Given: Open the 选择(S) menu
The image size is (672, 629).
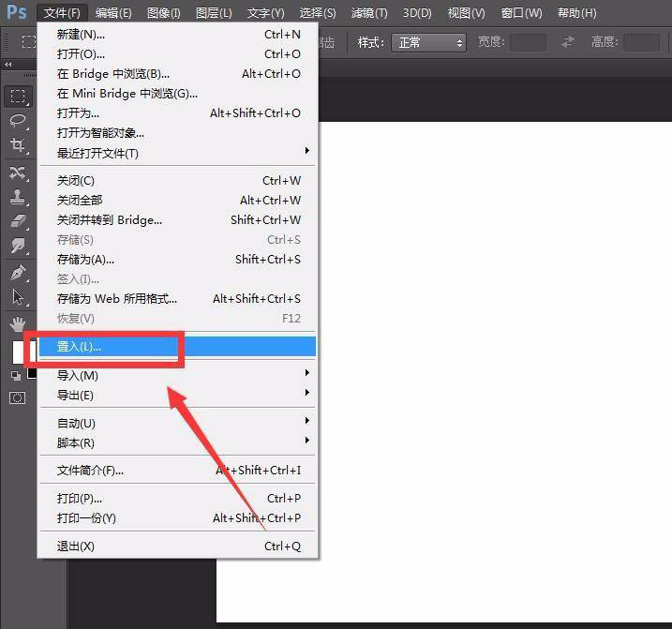Looking at the screenshot, I should pos(318,13).
